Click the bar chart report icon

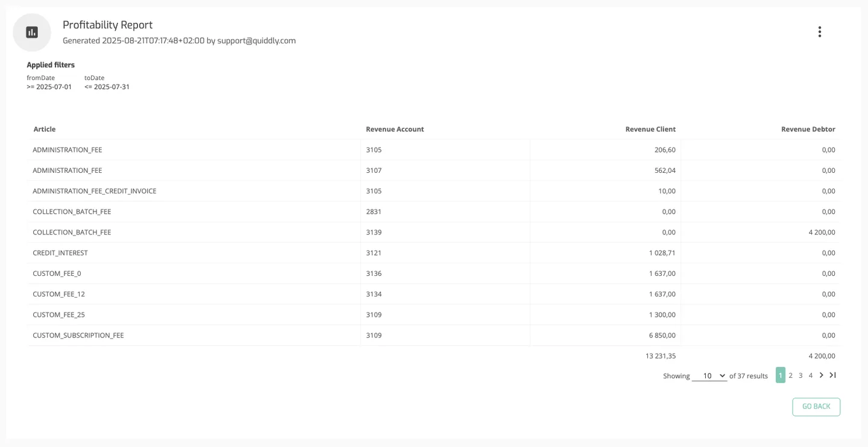(x=32, y=33)
